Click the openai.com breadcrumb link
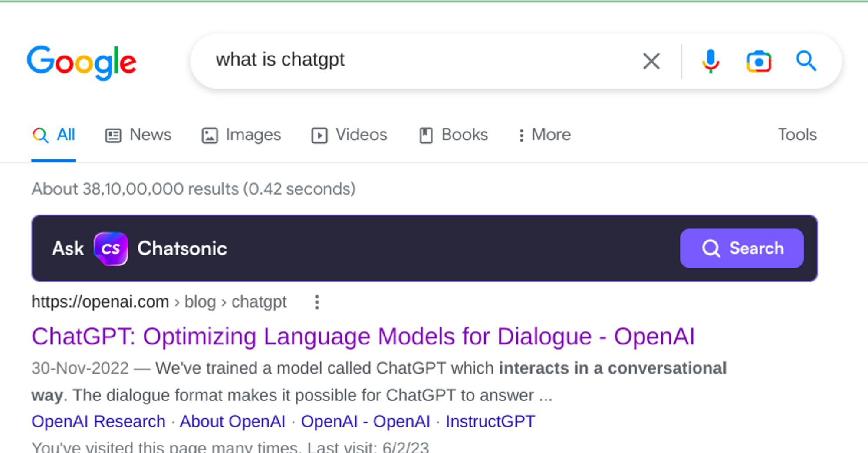868x453 pixels. tap(100, 301)
